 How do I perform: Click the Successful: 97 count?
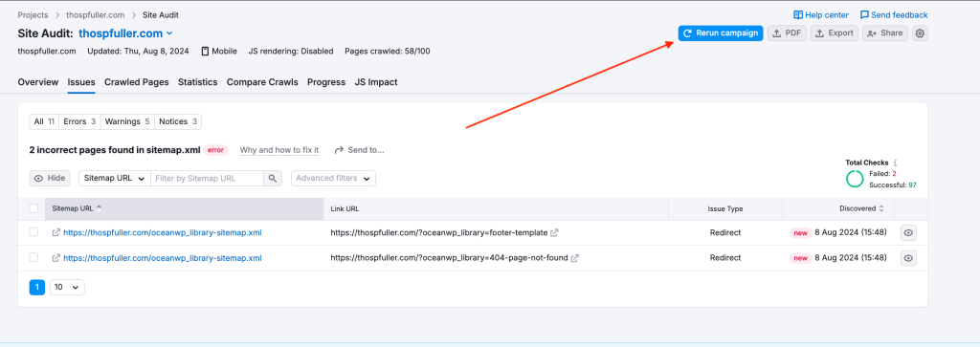tap(893, 184)
